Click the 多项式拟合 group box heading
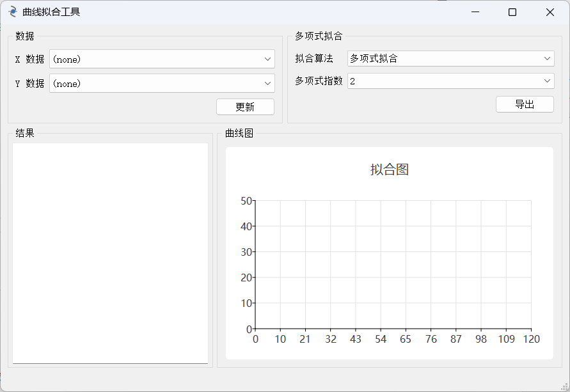This screenshot has height=392, width=570. click(x=319, y=36)
